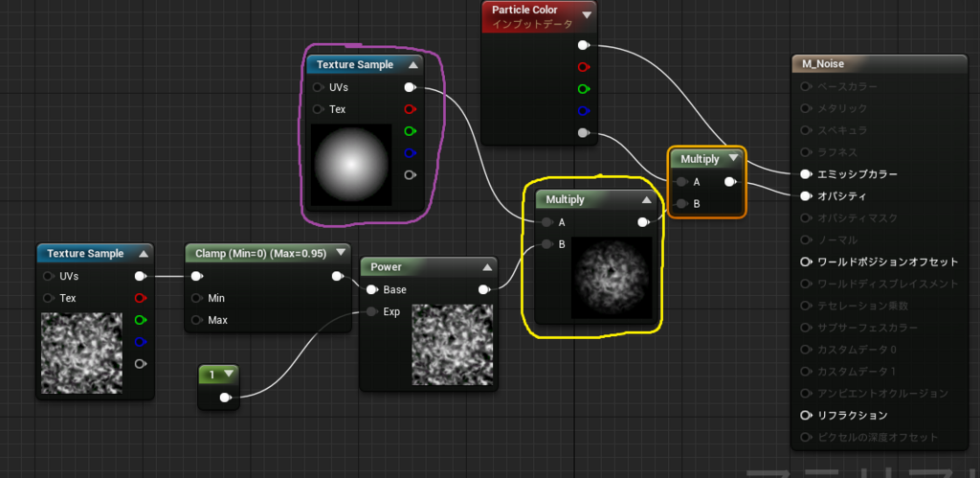Click the green output pin on Particle Color
The image size is (980, 478).
pos(583,89)
